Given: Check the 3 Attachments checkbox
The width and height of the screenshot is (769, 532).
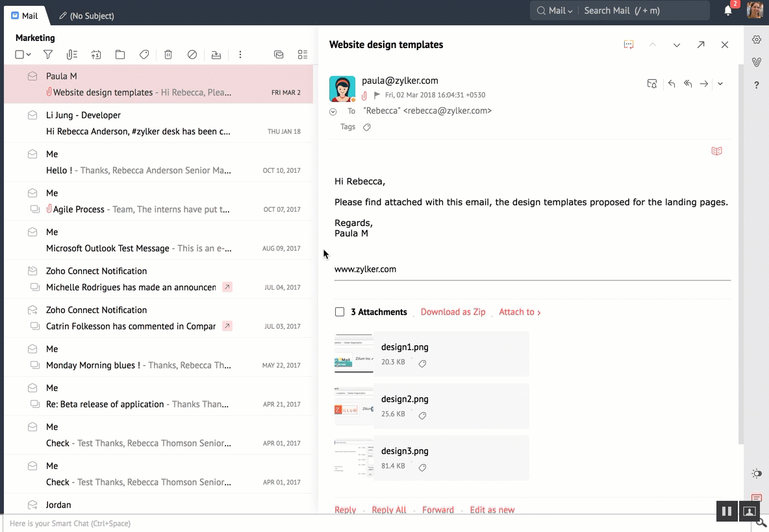Looking at the screenshot, I should (x=340, y=312).
